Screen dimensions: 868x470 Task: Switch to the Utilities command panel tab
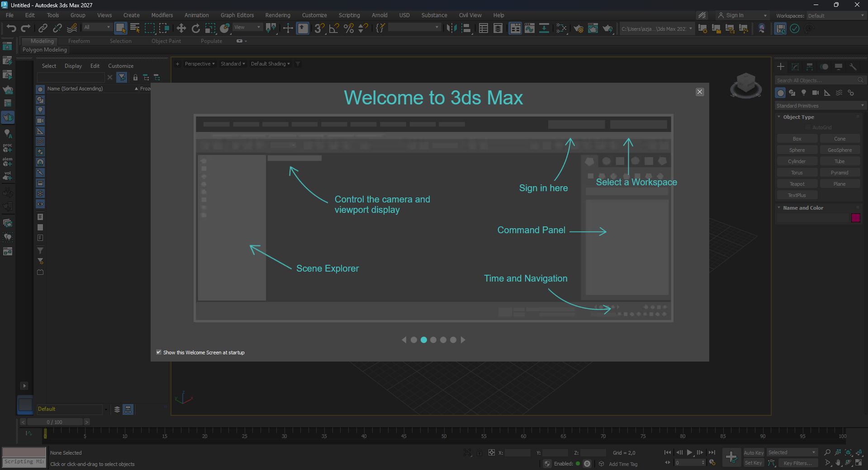coord(853,67)
